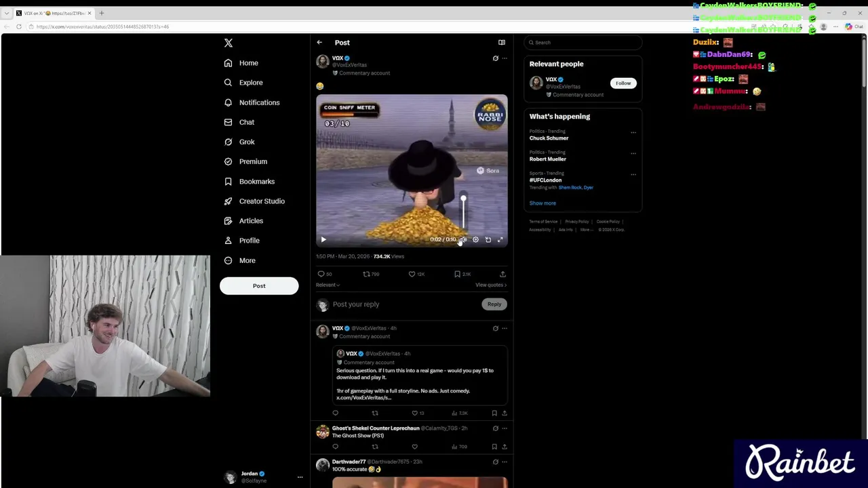Screen dimensions: 868x488
Task: Open Notifications from the sidebar
Action: click(x=252, y=102)
